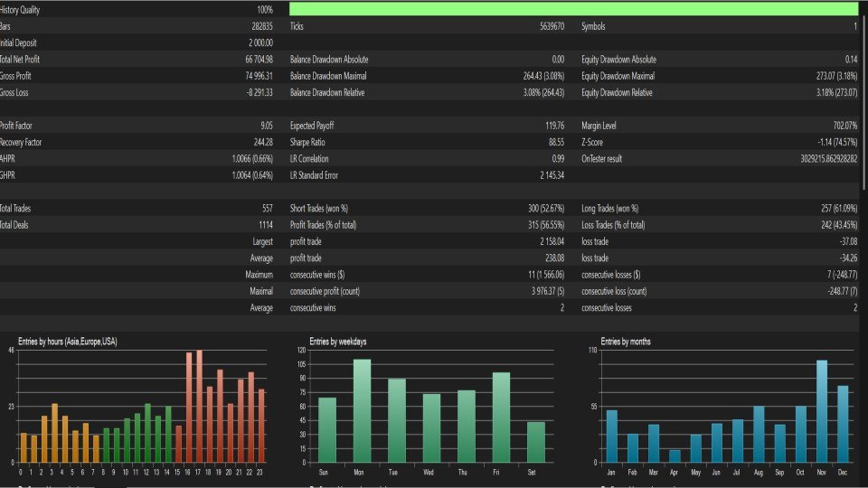Viewport: 868px width, 488px height.
Task: Click the hour 3 orange bar in hours chart
Action: (x=55, y=433)
